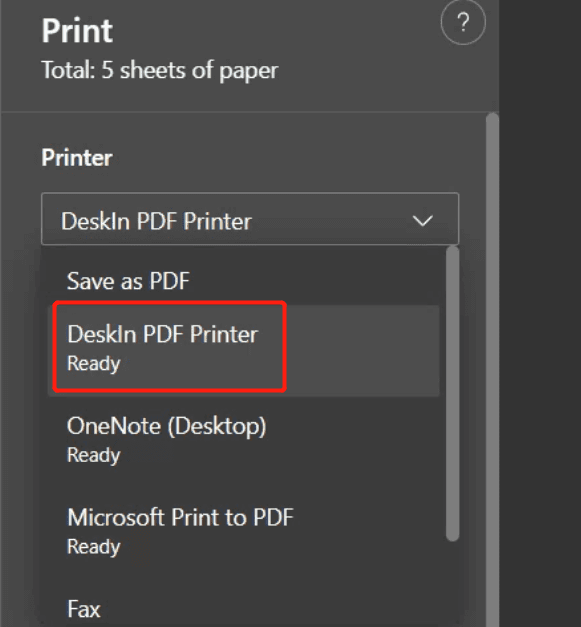Click the Printer section label

[77, 158]
